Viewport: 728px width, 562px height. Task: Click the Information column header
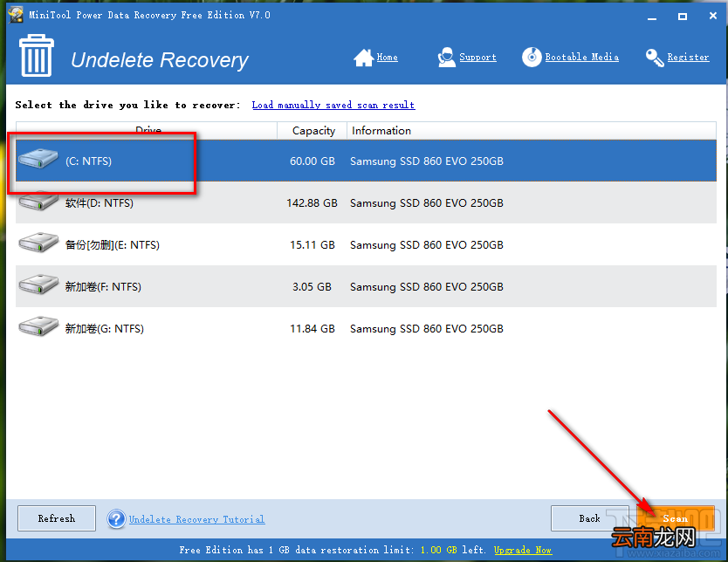point(532,130)
